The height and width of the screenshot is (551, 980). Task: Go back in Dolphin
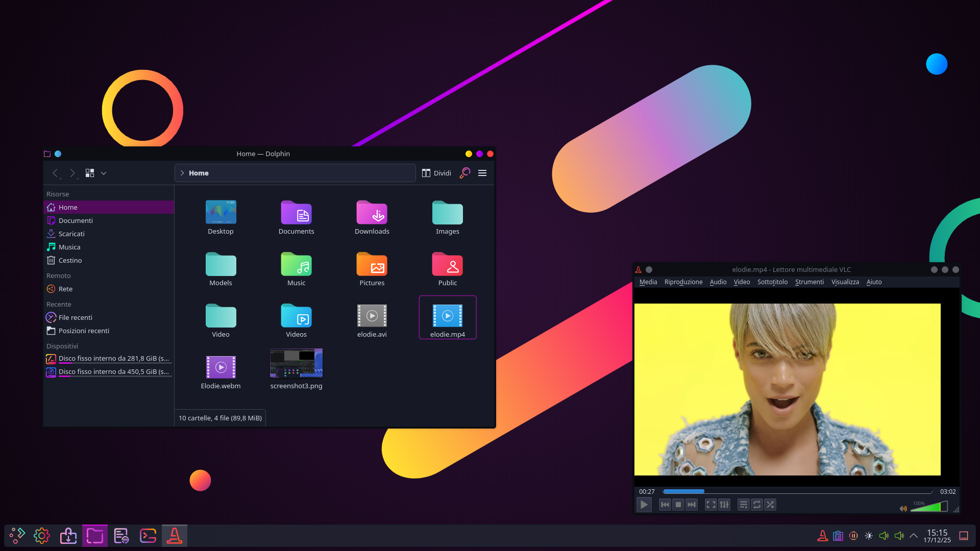55,173
